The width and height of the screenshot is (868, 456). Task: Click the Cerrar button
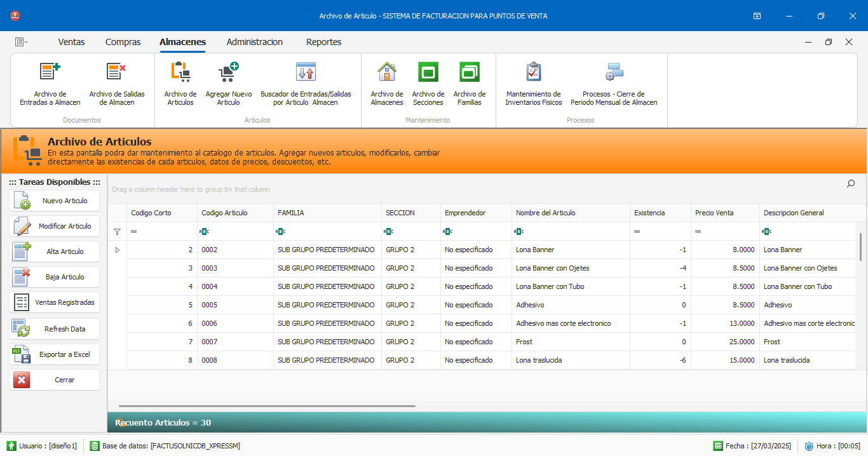[x=54, y=380]
